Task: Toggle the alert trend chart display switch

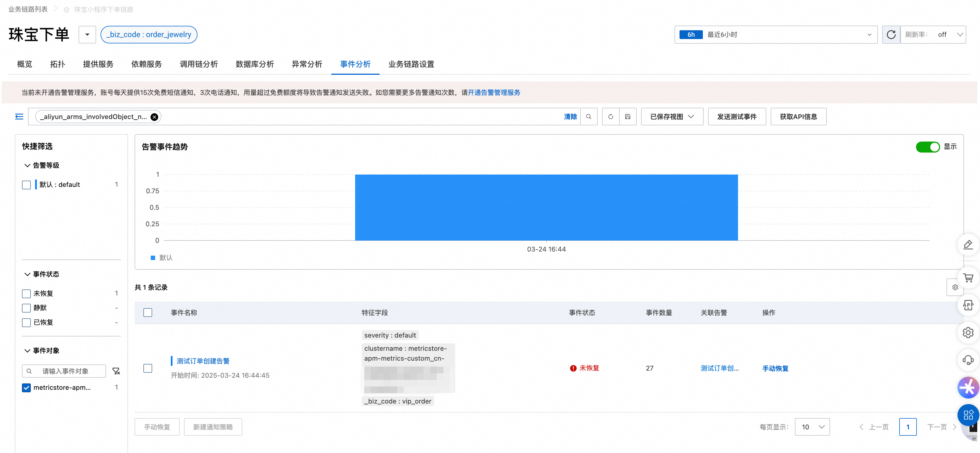Action: tap(928, 147)
